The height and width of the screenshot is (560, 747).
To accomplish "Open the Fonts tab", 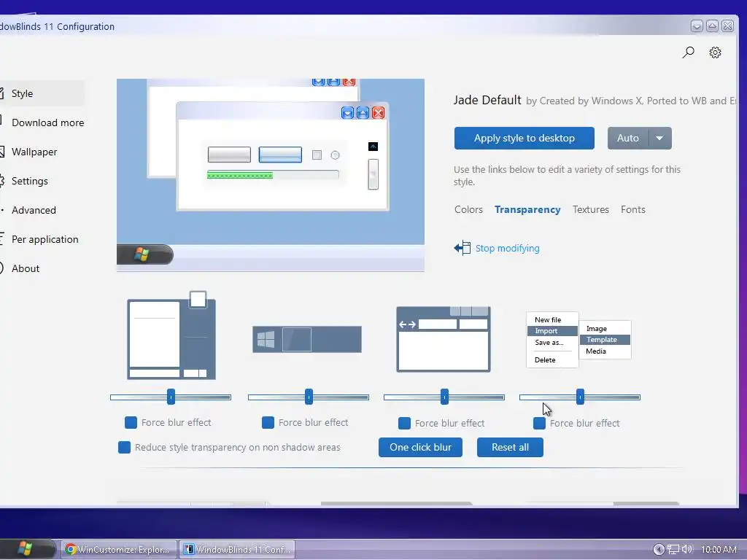I will tap(633, 209).
